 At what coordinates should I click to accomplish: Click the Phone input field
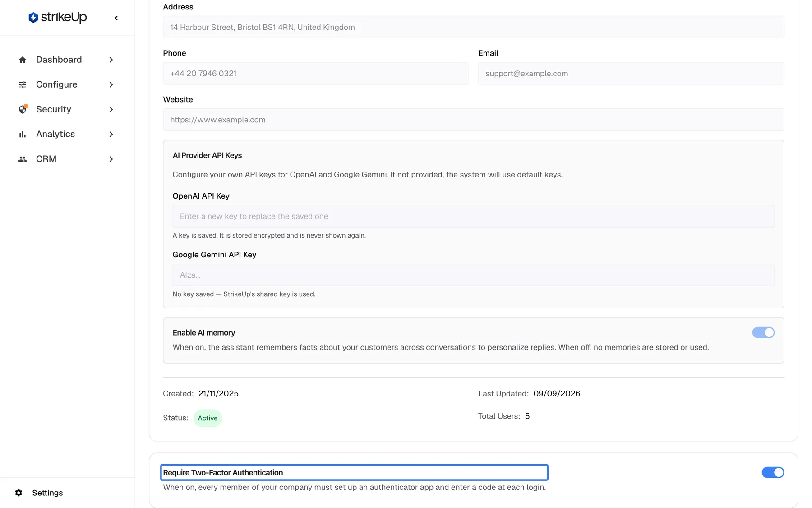click(x=316, y=73)
